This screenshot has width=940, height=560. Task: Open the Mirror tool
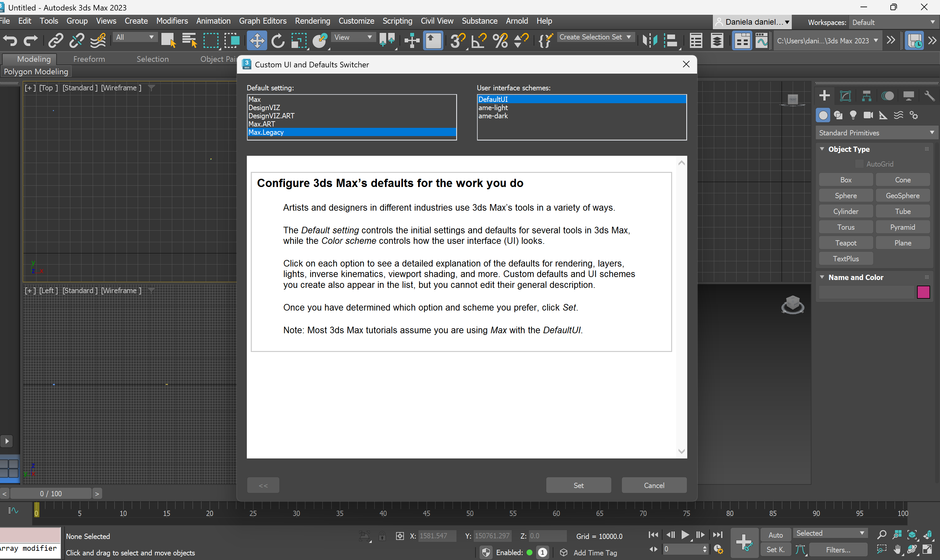point(649,40)
